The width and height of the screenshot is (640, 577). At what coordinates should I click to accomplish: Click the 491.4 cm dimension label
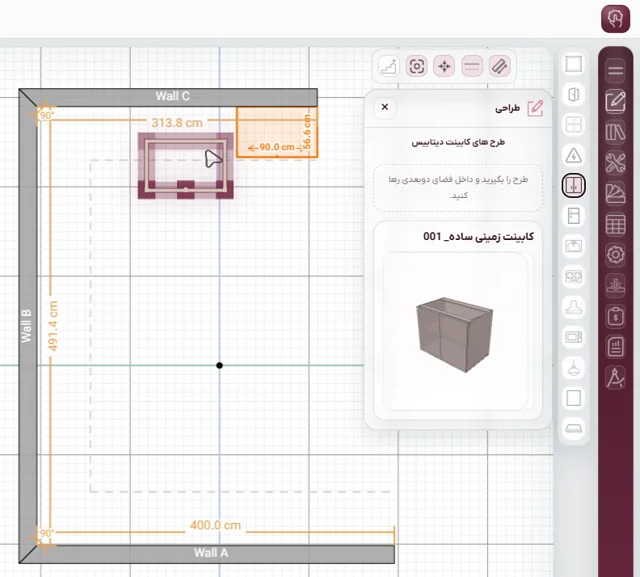point(53,326)
